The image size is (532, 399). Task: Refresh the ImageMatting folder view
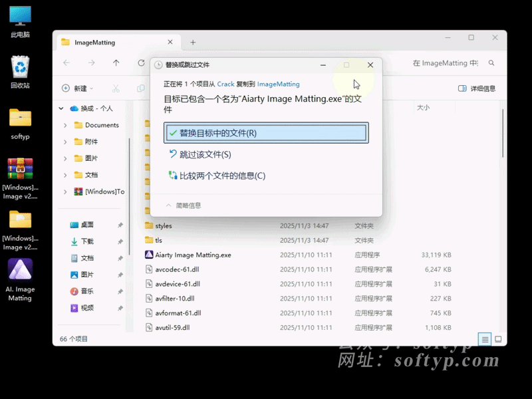pos(141,63)
